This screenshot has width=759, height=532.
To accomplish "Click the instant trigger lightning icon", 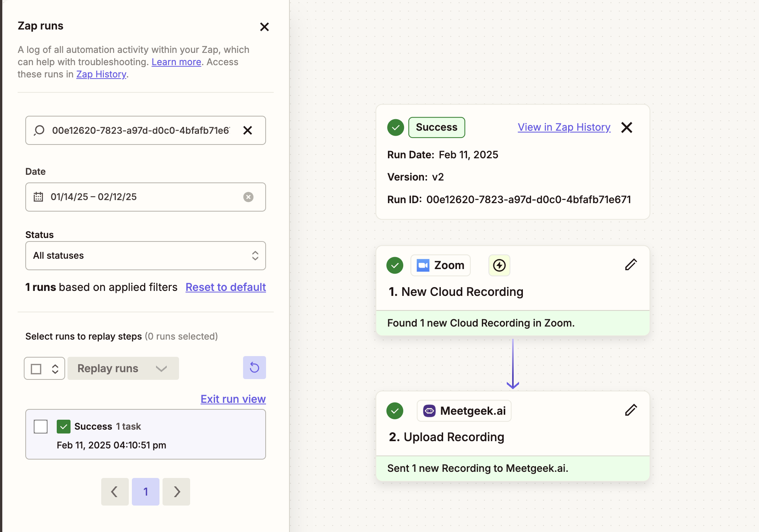I will click(499, 265).
